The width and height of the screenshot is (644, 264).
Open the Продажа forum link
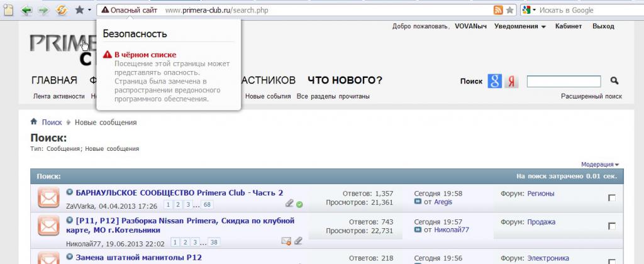click(541, 222)
